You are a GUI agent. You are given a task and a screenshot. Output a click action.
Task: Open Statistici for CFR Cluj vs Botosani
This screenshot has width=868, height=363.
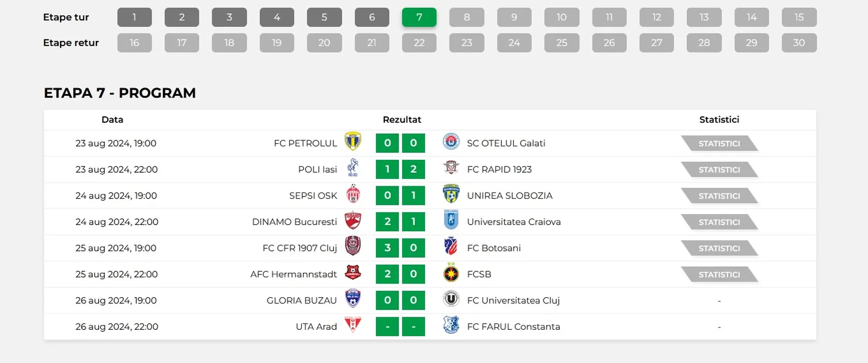(x=719, y=248)
